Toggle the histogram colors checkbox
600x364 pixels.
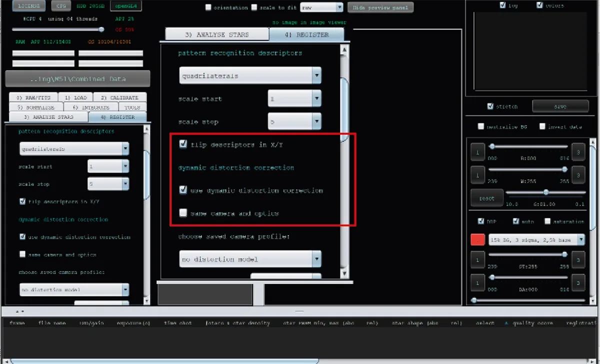tap(539, 5)
